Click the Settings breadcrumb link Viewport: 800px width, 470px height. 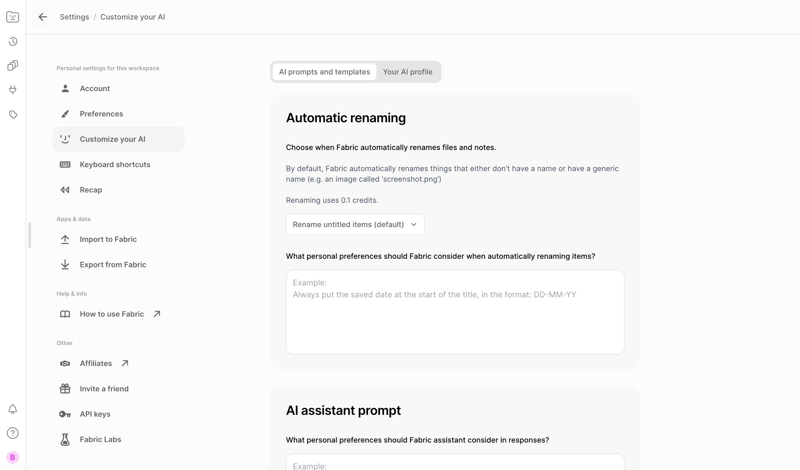coord(74,17)
